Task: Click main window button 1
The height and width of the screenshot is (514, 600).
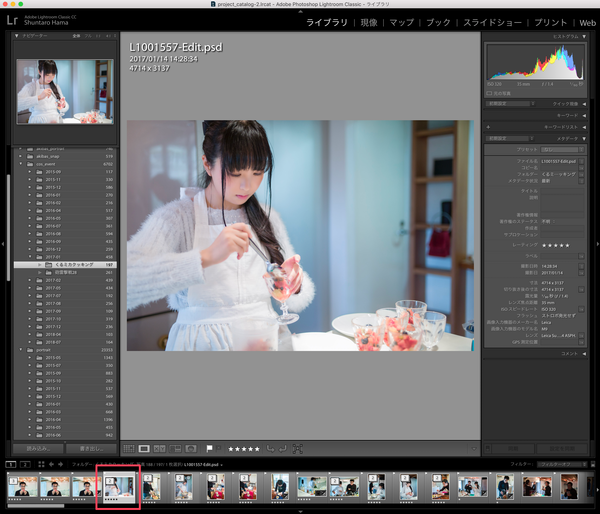Action: (x=11, y=465)
